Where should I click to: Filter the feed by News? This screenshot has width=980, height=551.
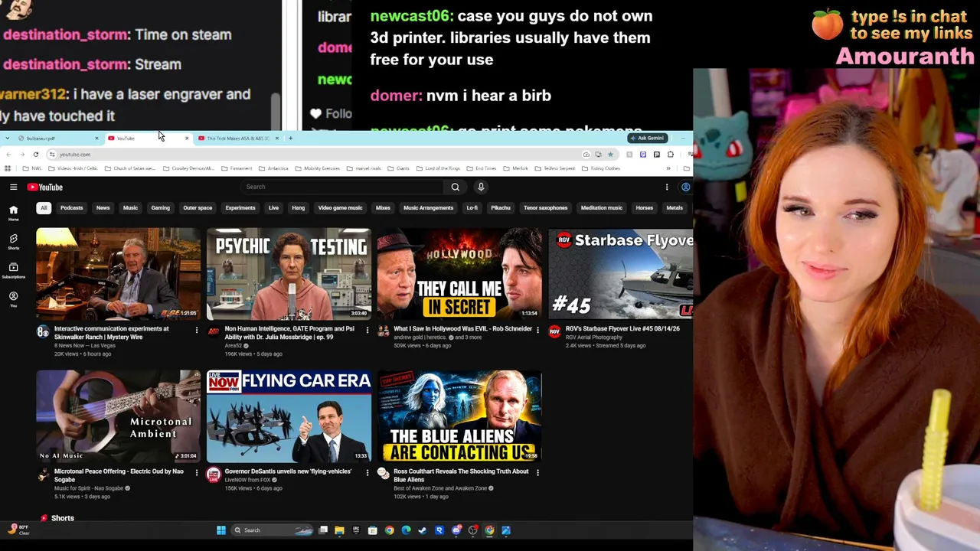(103, 208)
